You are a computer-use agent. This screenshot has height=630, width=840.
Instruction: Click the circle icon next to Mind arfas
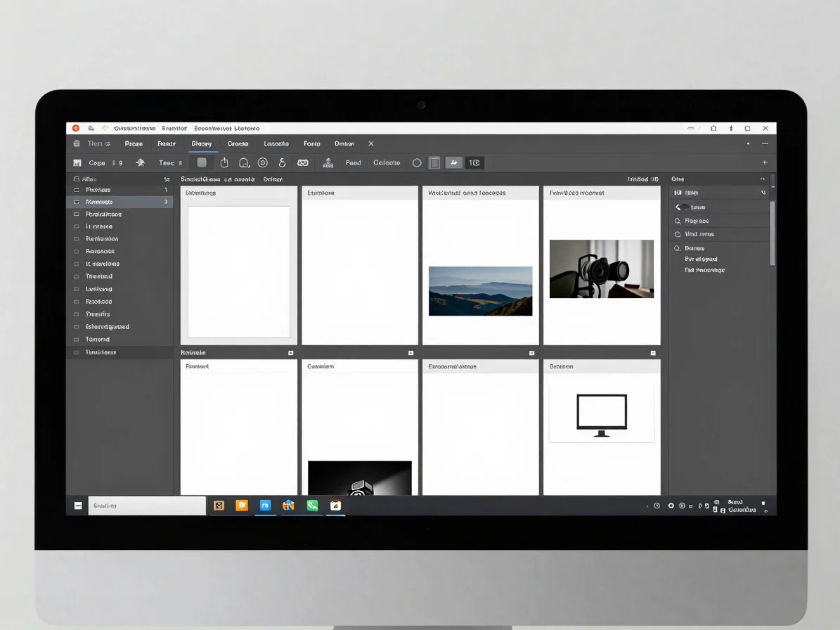(x=678, y=234)
